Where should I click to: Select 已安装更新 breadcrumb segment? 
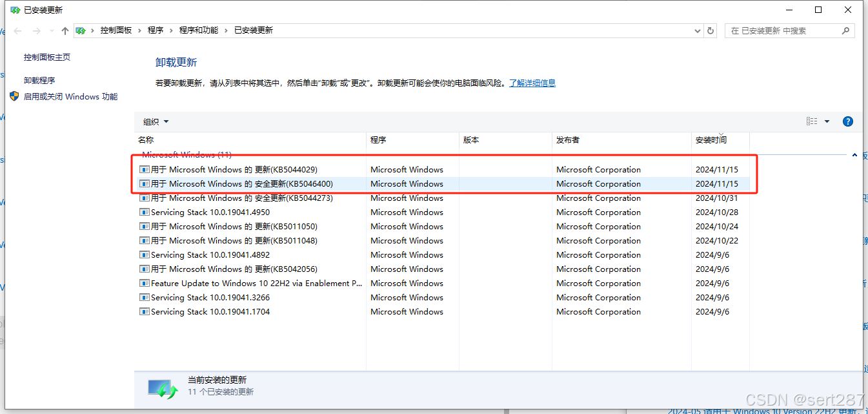click(x=254, y=30)
